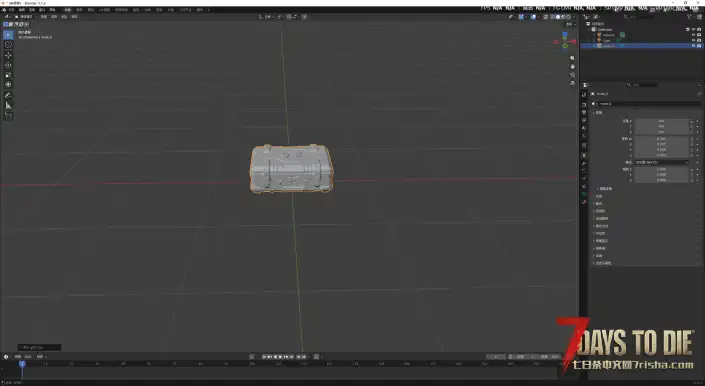705x386 pixels.
Task: Open the transform orientation dropdown
Action: (x=266, y=17)
